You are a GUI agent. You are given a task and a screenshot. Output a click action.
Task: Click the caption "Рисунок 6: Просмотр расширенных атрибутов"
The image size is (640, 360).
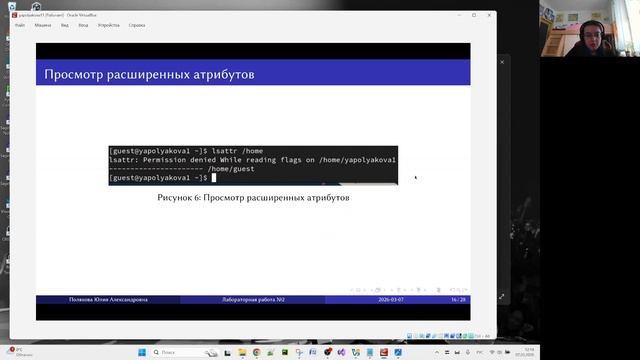click(253, 198)
